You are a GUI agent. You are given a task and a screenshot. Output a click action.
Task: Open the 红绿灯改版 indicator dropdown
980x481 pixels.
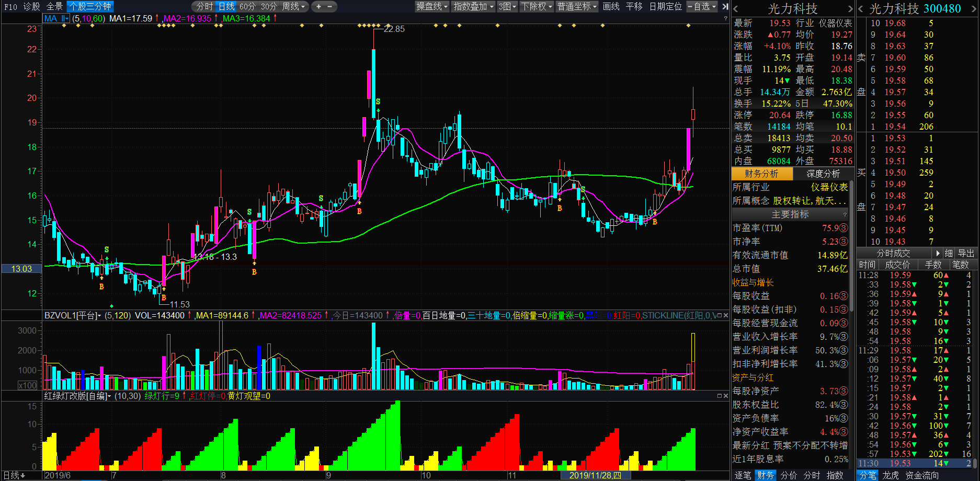[78, 396]
